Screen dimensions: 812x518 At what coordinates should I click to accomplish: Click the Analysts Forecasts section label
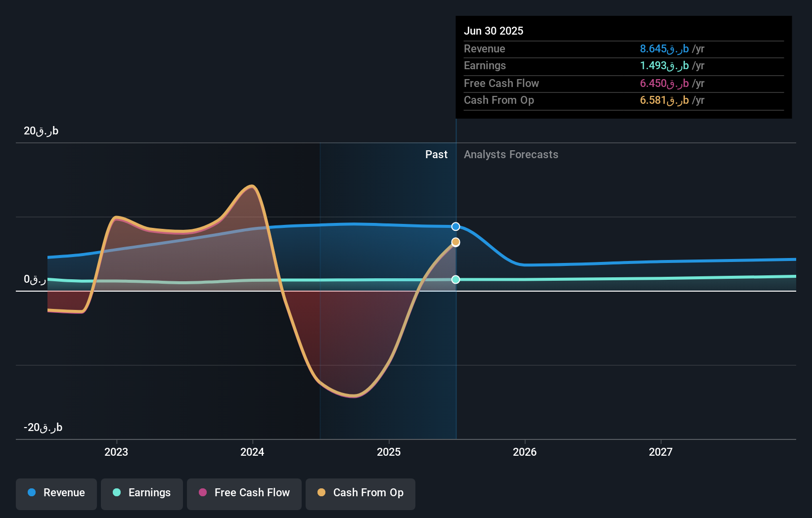(511, 155)
